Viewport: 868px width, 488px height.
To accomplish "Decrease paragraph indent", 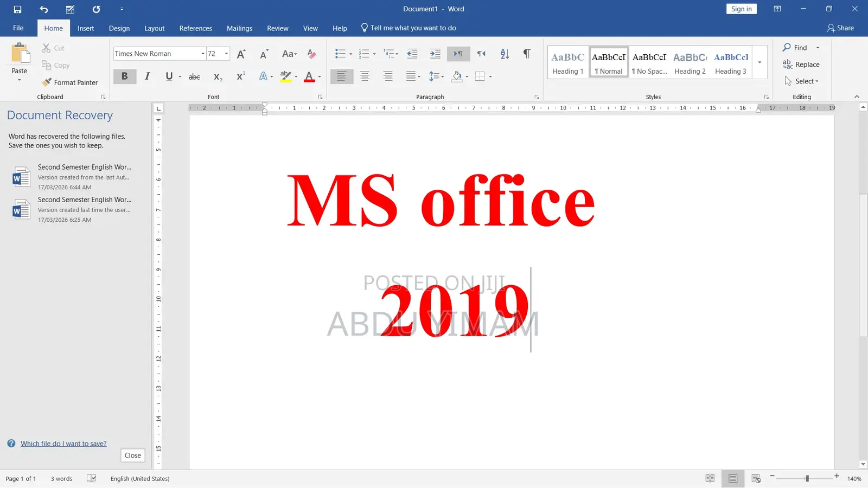I will click(x=412, y=54).
